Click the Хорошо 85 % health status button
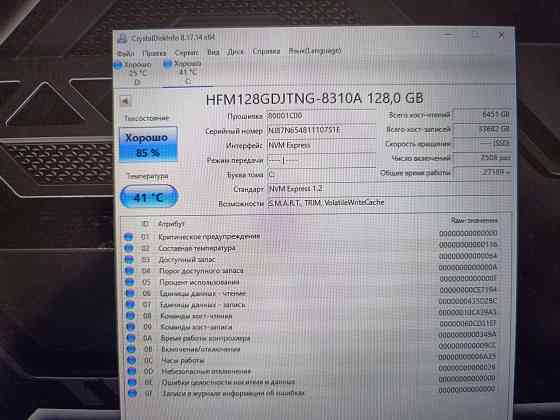 148,144
